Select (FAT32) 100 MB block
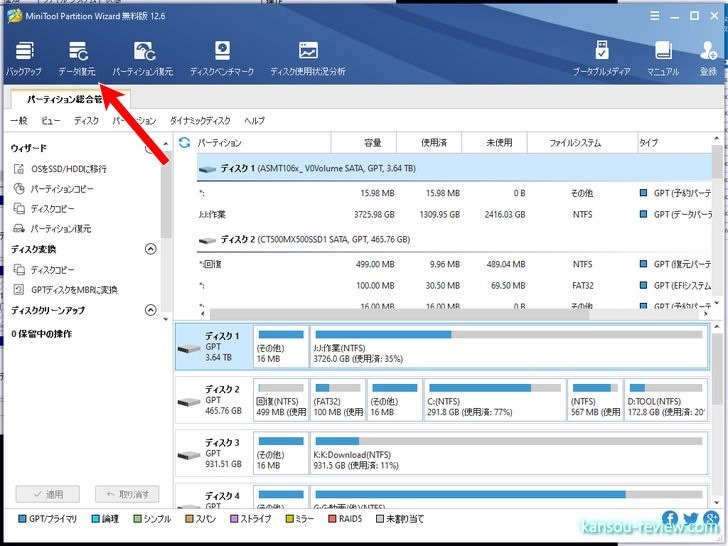Image resolution: width=728 pixels, height=546 pixels. coord(338,400)
